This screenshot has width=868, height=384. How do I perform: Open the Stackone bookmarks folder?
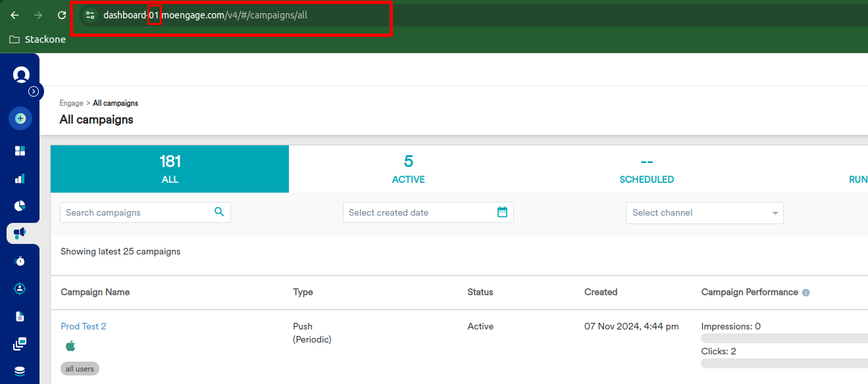pyautogui.click(x=38, y=39)
